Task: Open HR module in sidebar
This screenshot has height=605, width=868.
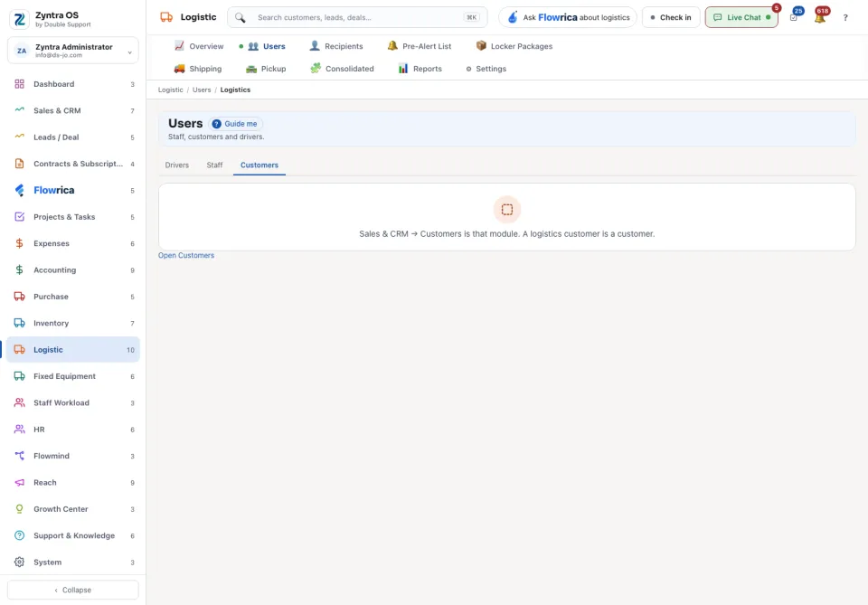Action: (x=73, y=430)
